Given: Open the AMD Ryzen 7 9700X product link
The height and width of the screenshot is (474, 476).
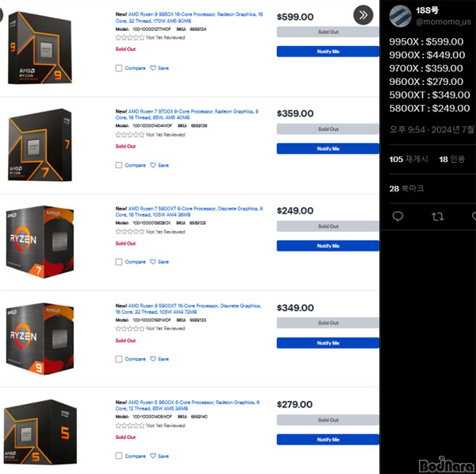Looking at the screenshot, I should 186,114.
